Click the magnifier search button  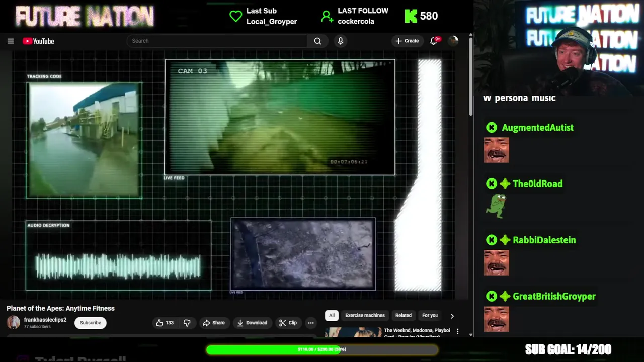coord(317,41)
